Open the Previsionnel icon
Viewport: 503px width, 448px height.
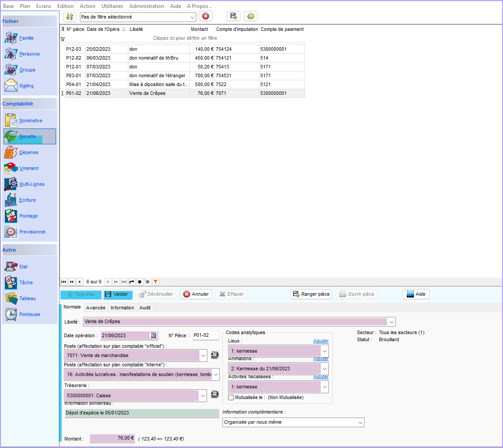click(11, 232)
